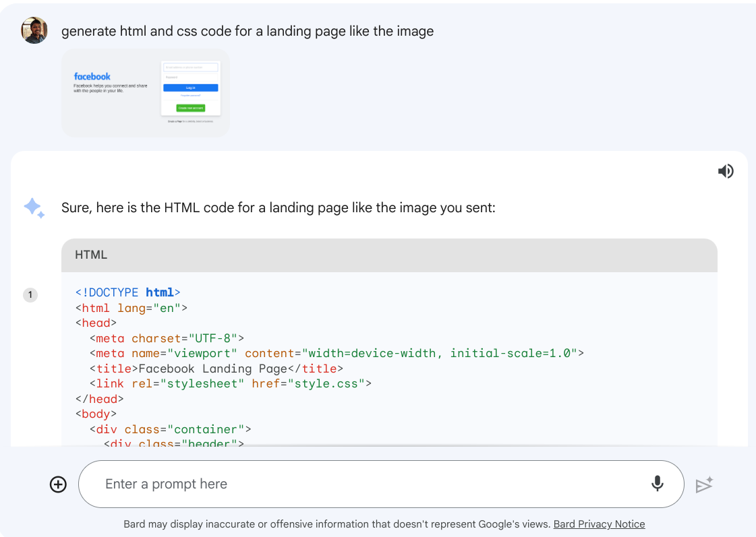Open the upload options with the plus icon
The width and height of the screenshot is (756, 537).
58,484
